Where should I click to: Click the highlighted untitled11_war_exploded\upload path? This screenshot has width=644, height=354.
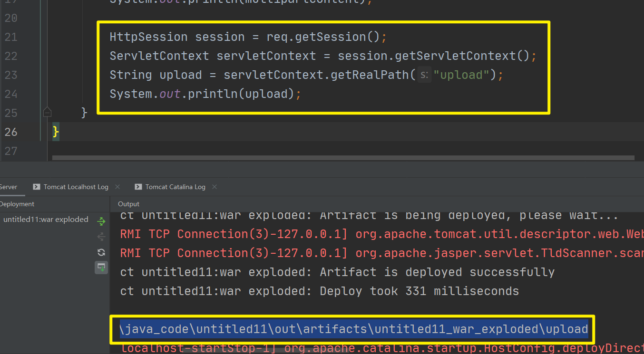pos(354,329)
